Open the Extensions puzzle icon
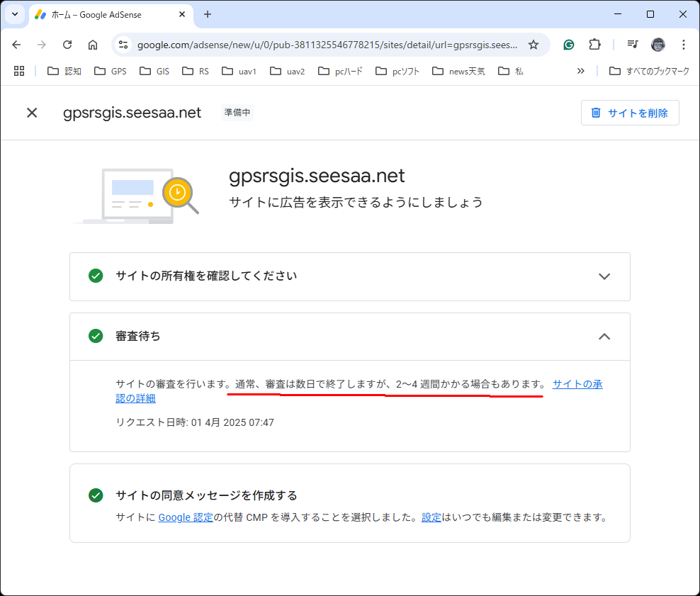Viewport: 700px width, 596px height. 594,45
